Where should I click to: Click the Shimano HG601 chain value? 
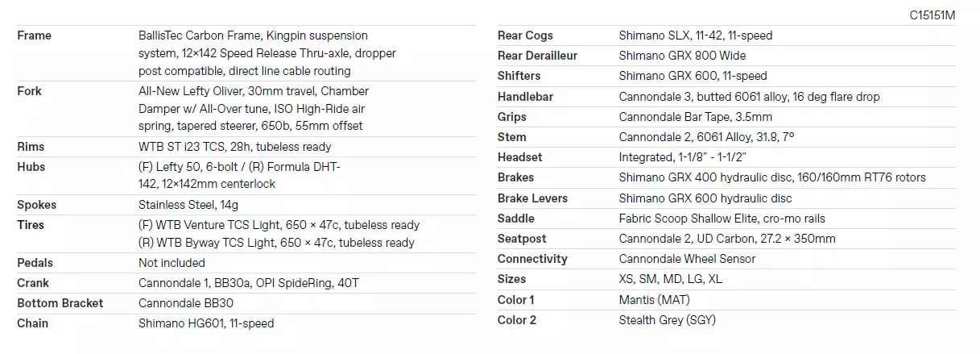coord(206,323)
